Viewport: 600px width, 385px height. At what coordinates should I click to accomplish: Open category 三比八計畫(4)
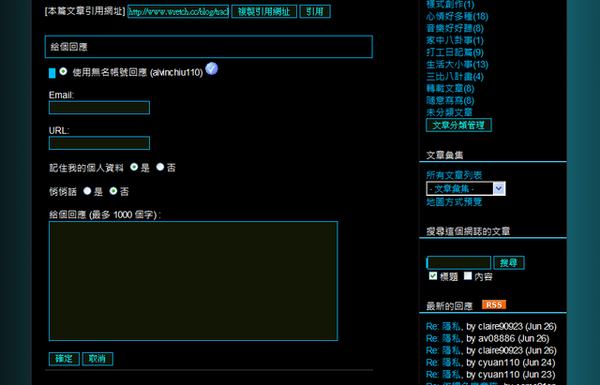(x=455, y=77)
